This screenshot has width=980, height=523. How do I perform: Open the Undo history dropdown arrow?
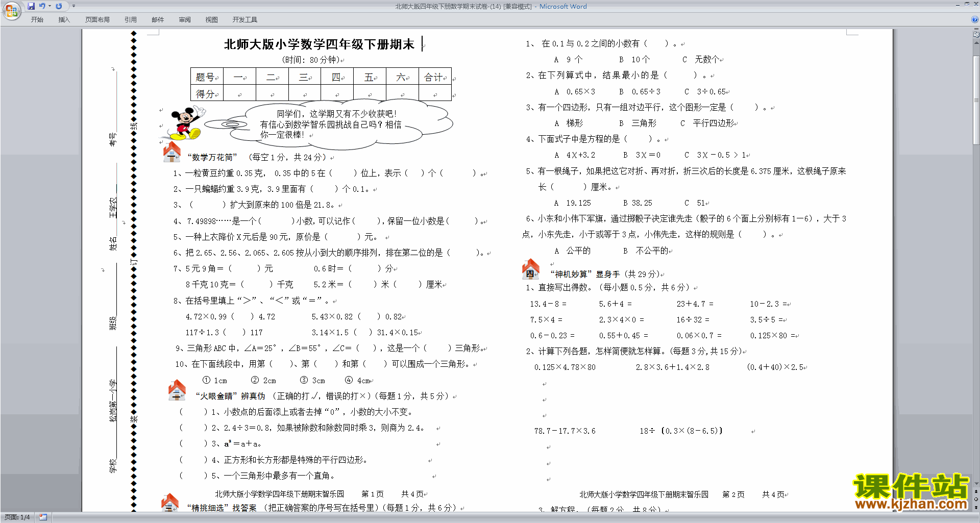(50, 6)
